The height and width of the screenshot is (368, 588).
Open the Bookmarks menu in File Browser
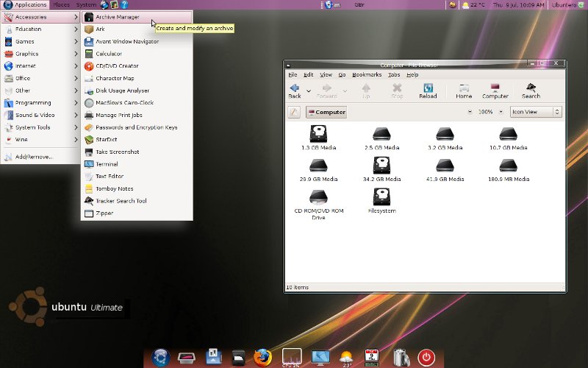(x=367, y=75)
